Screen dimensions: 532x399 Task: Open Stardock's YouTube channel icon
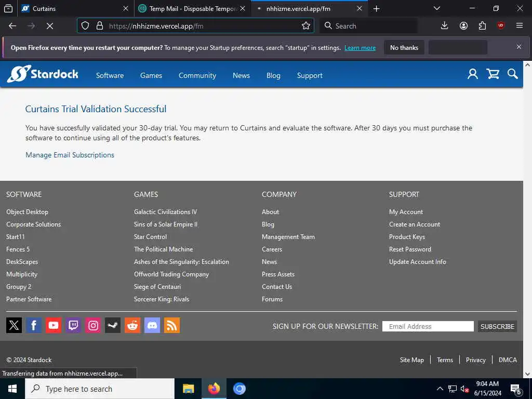point(54,325)
